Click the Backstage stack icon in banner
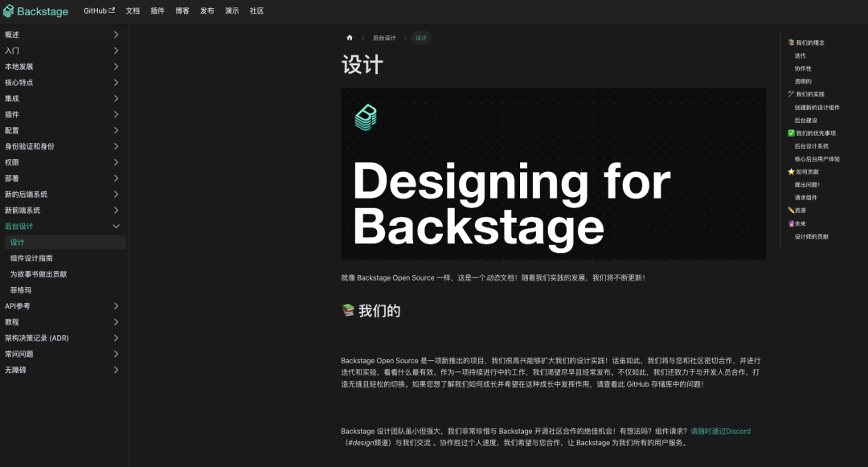Image resolution: width=868 pixels, height=467 pixels. click(366, 117)
